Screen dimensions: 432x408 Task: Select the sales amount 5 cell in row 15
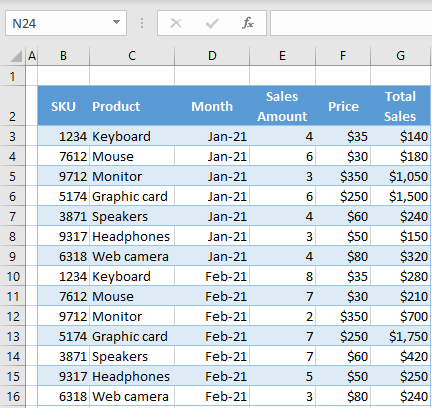282,376
